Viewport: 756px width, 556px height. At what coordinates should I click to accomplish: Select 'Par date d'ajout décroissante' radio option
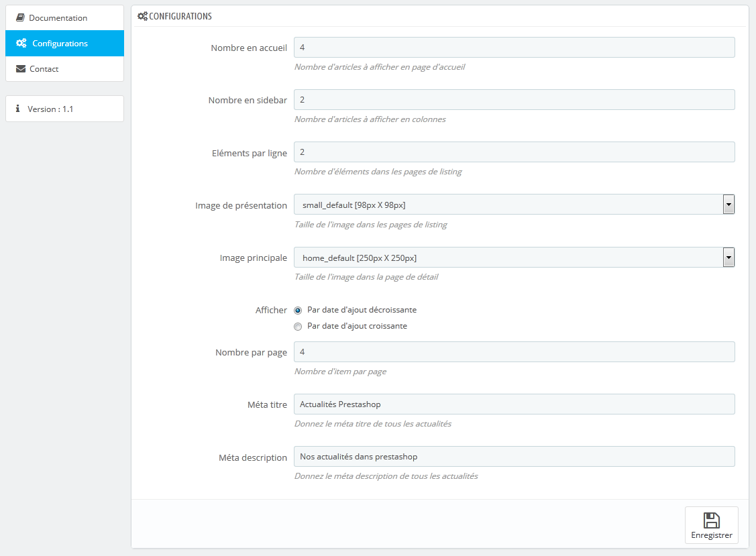coord(298,311)
